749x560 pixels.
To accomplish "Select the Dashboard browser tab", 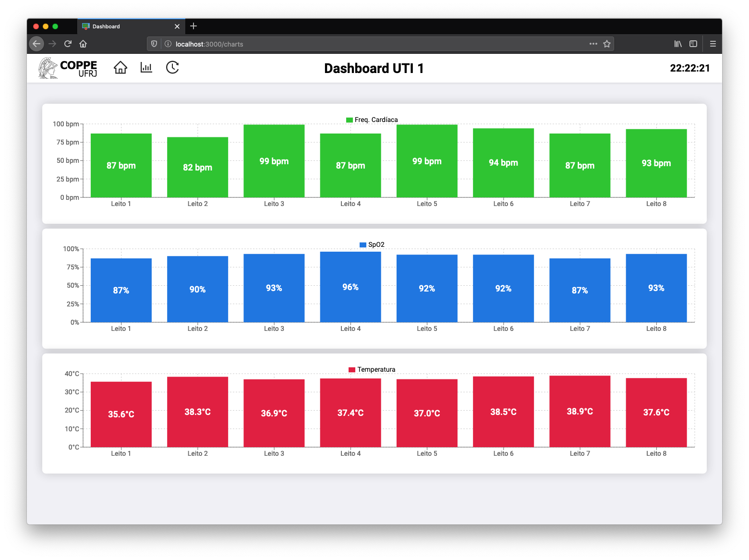I will click(131, 26).
